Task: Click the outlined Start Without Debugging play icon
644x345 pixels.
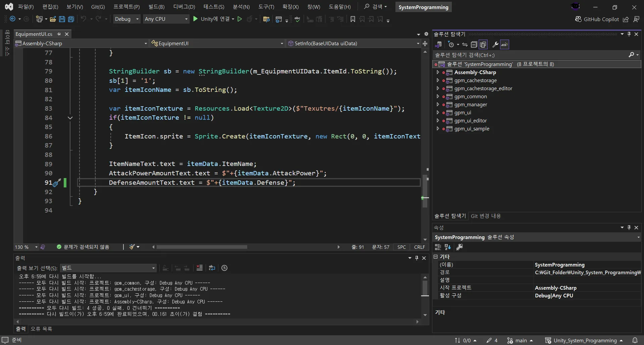Action: 239,19
